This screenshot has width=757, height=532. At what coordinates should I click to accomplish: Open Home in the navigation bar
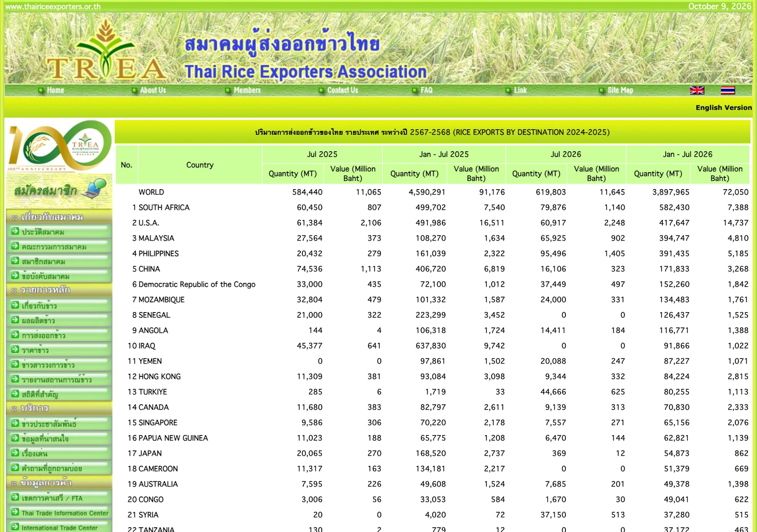click(55, 90)
